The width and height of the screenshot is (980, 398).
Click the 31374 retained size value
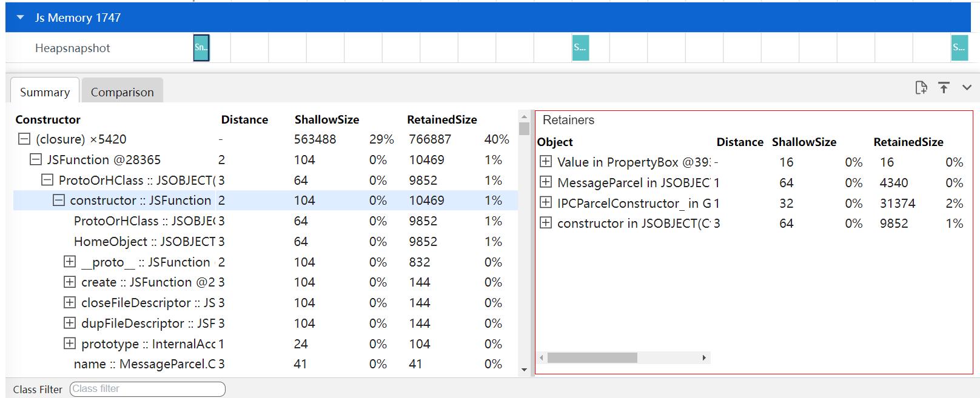click(898, 203)
